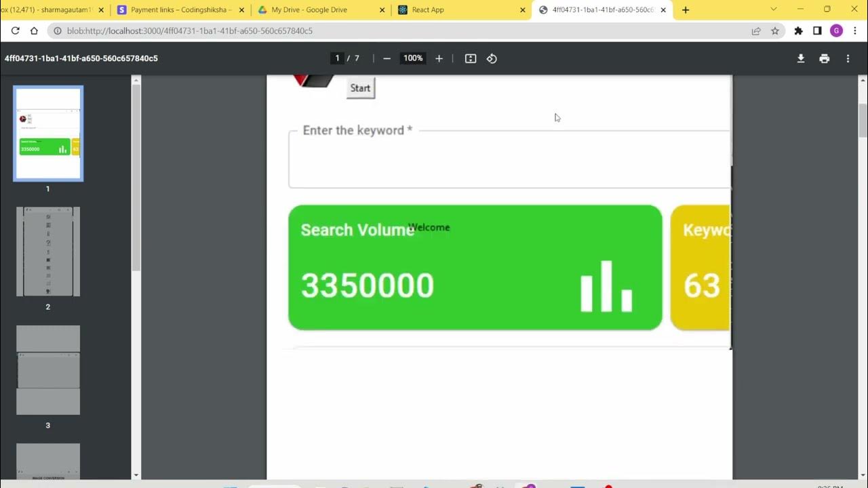Click the PDF download icon
Screen dimensions: 868x488
coord(801,58)
